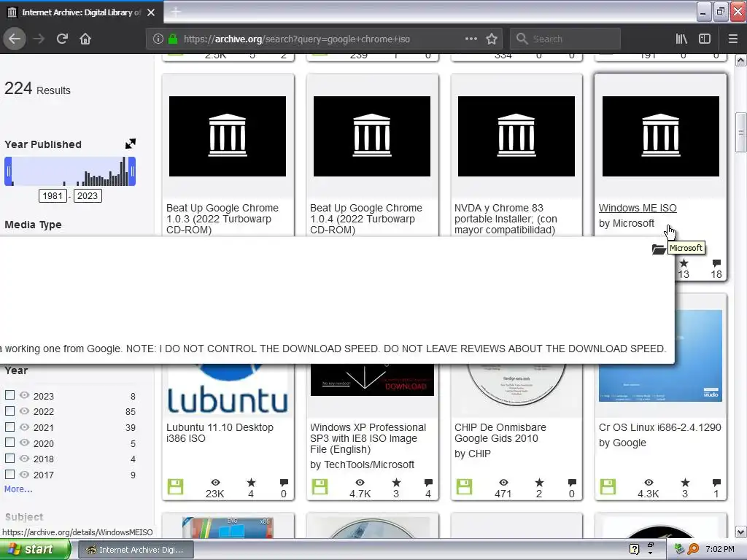Screen dimensions: 747x560
Task: Click the views eye icon on Lubuntu card
Action: coord(215,483)
